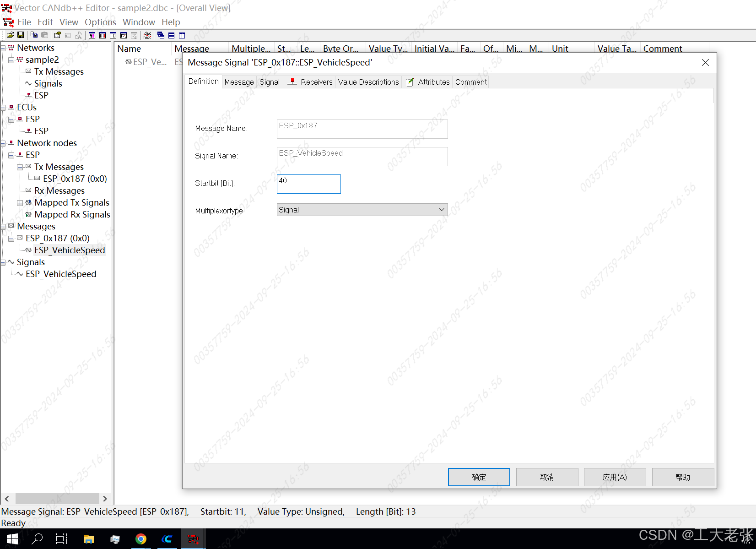Switch to the Message tab
This screenshot has height=549, width=756.
[239, 82]
